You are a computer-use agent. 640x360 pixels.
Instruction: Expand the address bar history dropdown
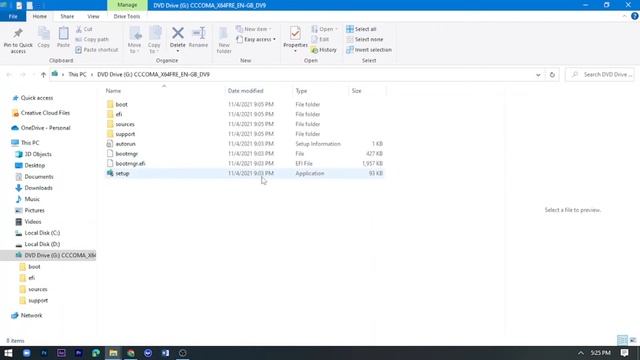coord(538,75)
